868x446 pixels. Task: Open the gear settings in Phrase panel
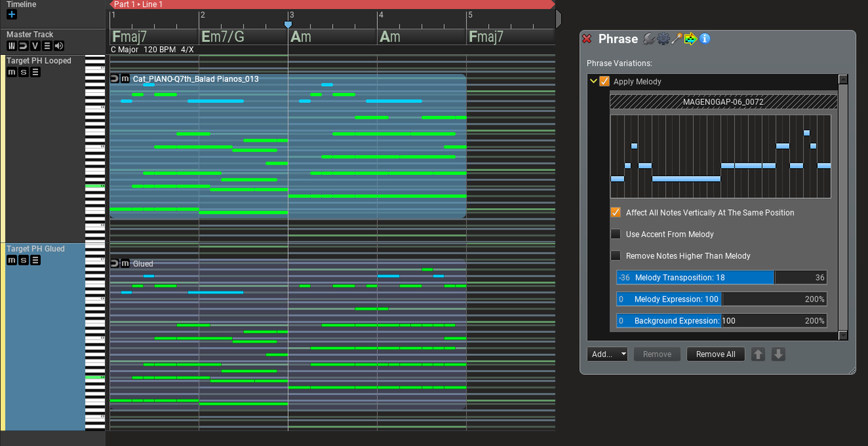(663, 39)
